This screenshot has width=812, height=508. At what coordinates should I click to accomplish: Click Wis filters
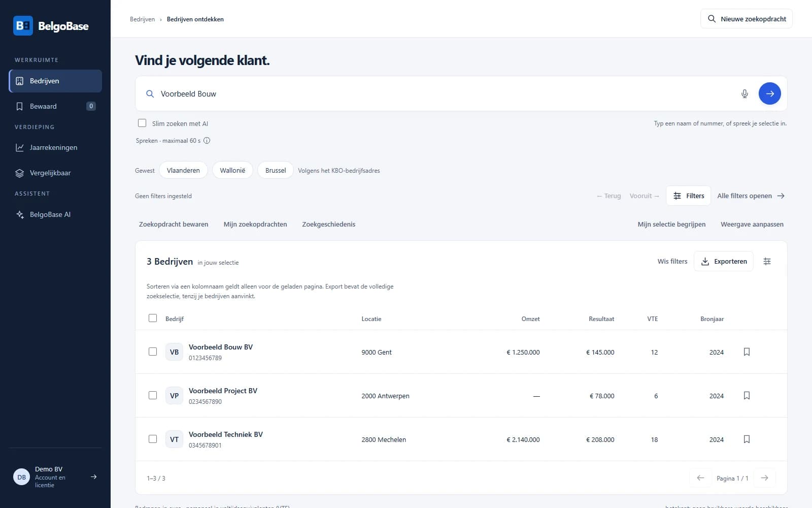click(x=672, y=261)
